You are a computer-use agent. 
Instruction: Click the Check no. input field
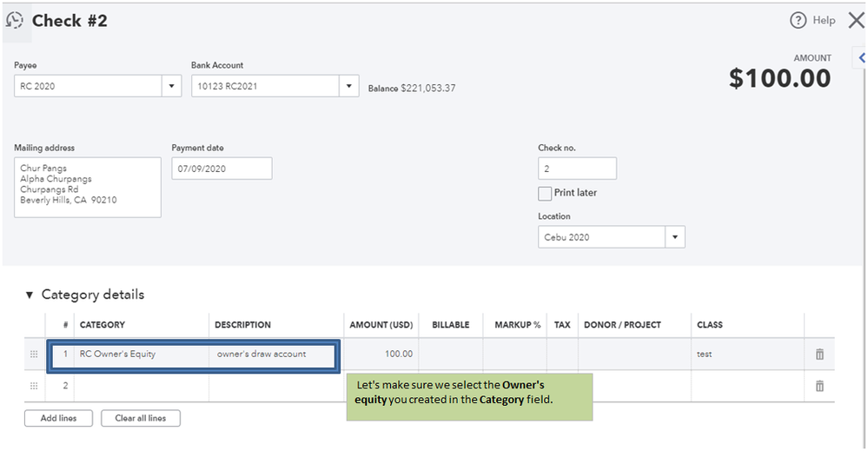point(577,169)
